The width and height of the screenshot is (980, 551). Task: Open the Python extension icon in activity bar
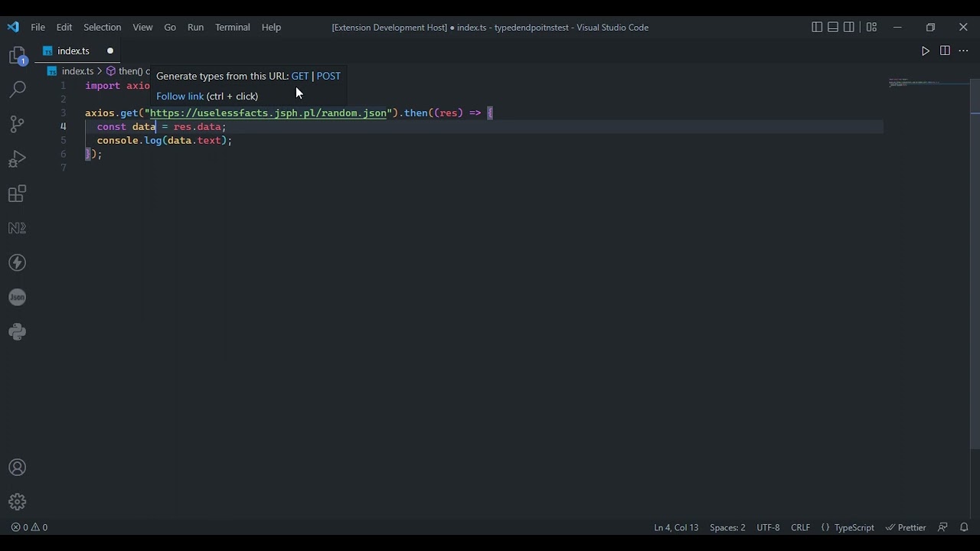pyautogui.click(x=17, y=331)
